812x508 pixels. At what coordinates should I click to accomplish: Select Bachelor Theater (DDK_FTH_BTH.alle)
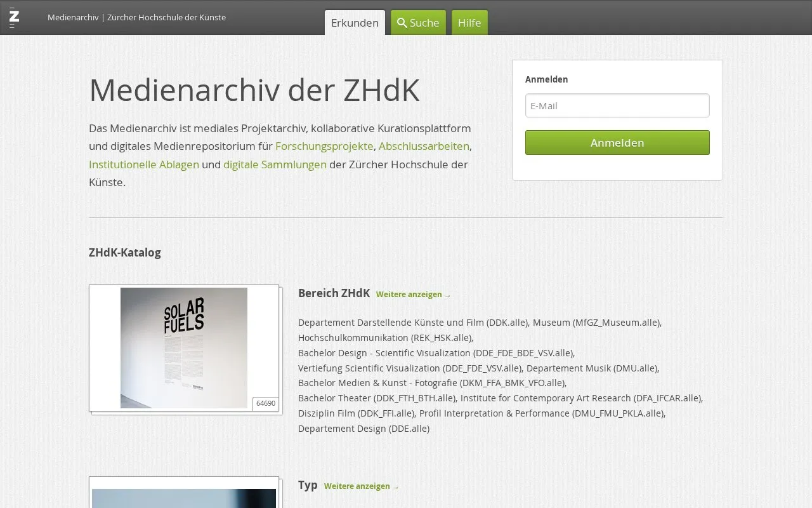[x=377, y=398]
